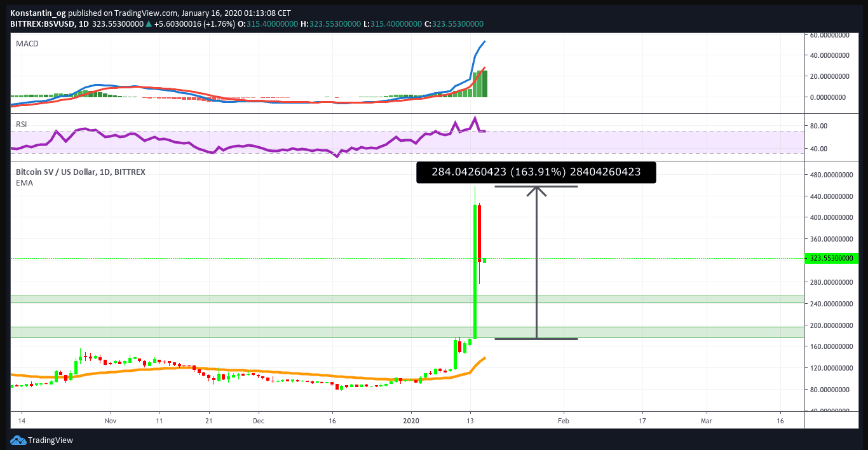Click the green up-triangle in the header
The height and width of the screenshot is (450, 868).
(149, 24)
